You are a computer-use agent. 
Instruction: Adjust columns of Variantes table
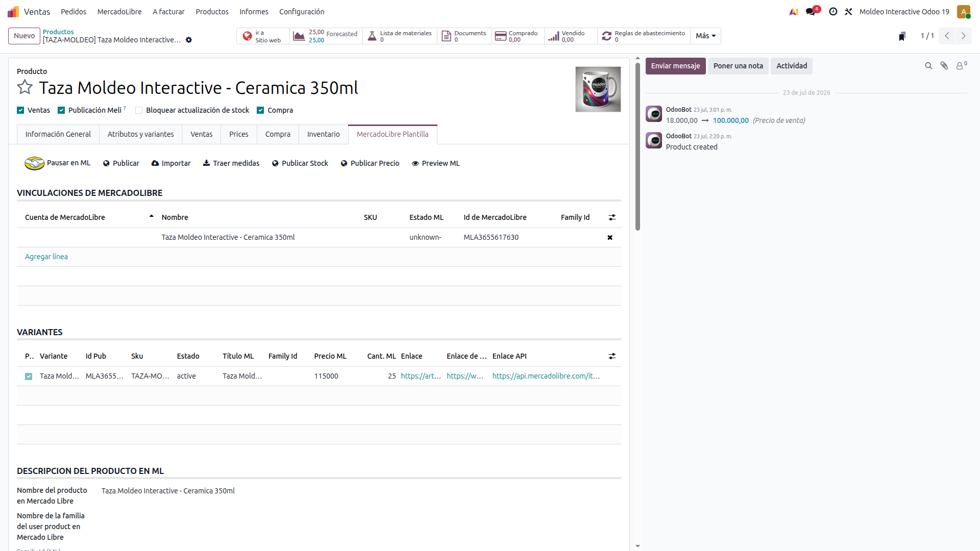pos(612,356)
